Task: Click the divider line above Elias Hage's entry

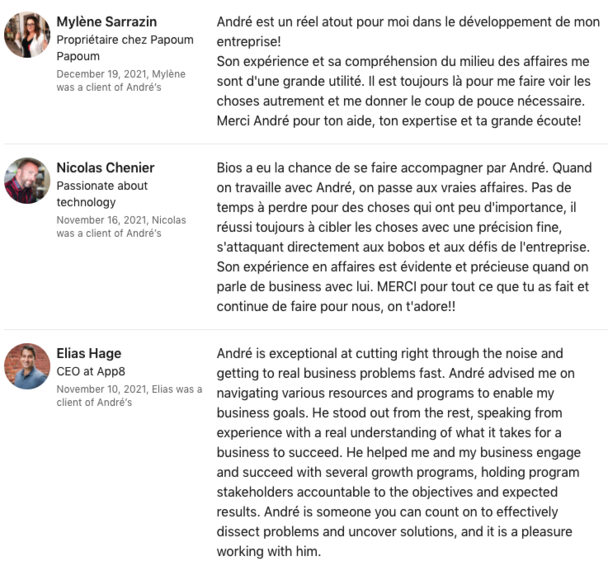Action: 304,330
